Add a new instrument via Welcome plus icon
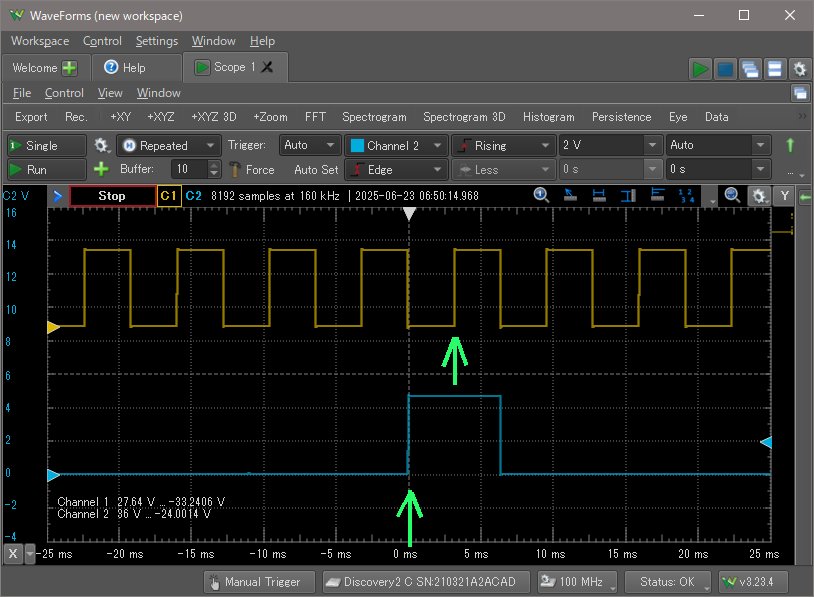This screenshot has width=814, height=597. pyautogui.click(x=69, y=68)
